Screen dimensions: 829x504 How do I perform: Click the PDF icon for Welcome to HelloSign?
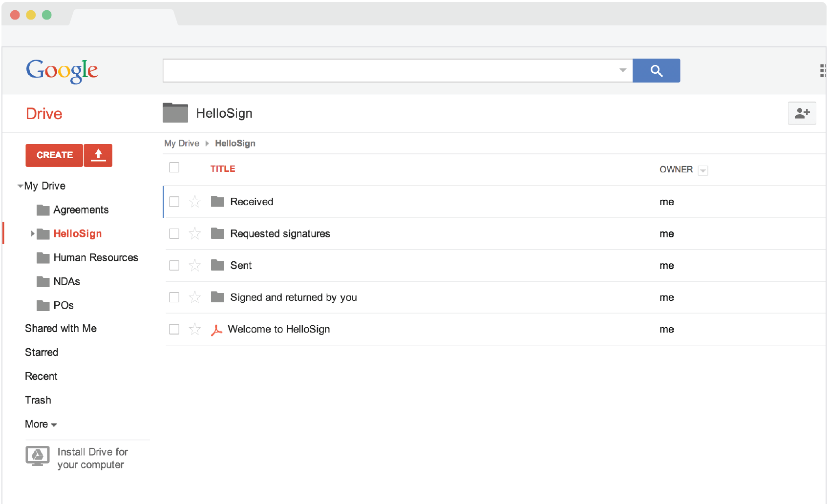(216, 330)
